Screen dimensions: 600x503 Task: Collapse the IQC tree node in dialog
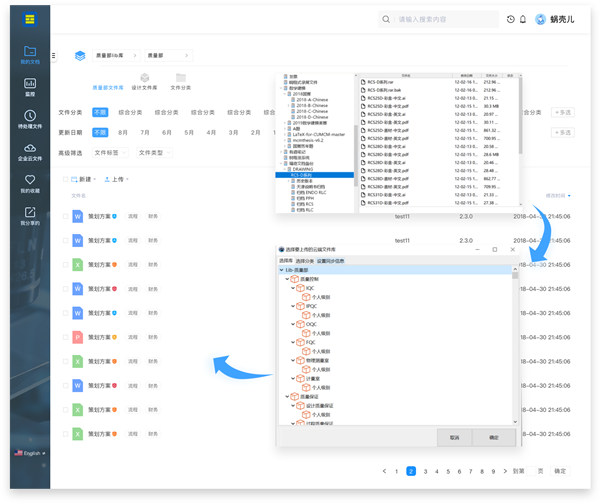(x=295, y=288)
